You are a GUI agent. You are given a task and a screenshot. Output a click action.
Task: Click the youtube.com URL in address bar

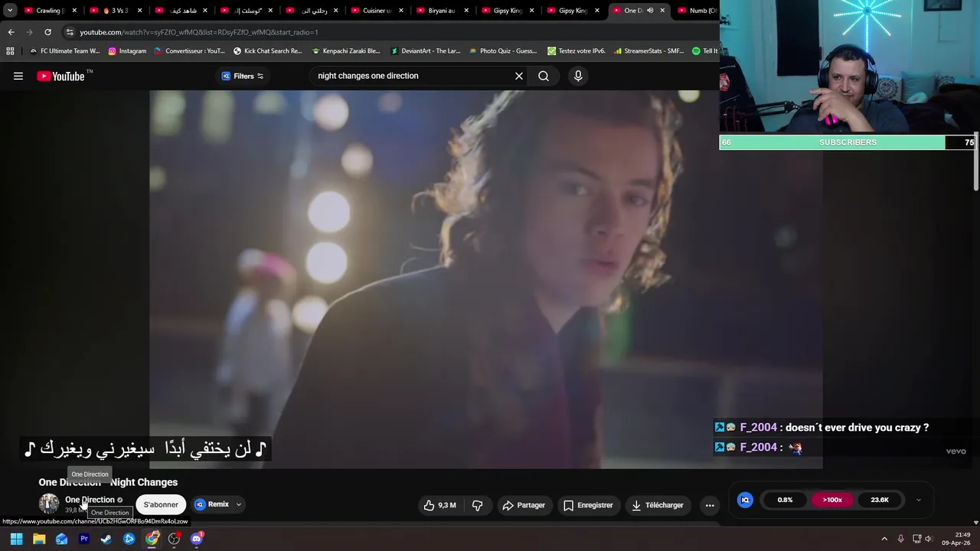coord(199,32)
